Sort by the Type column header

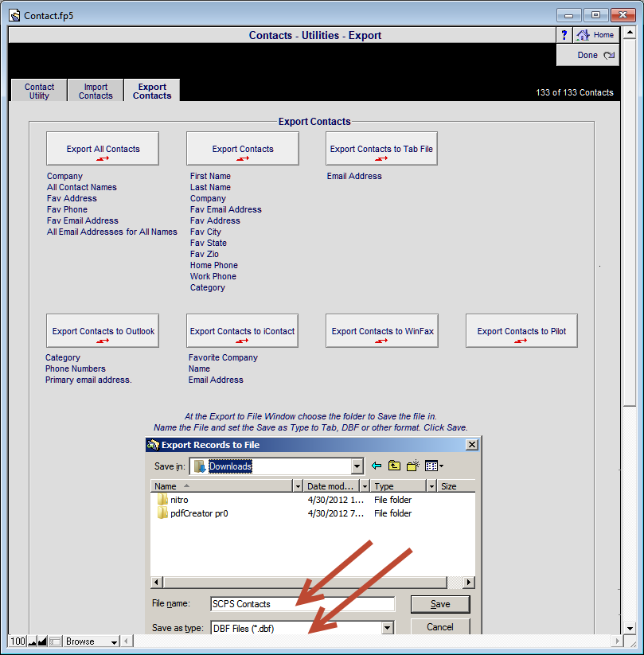[x=398, y=486]
